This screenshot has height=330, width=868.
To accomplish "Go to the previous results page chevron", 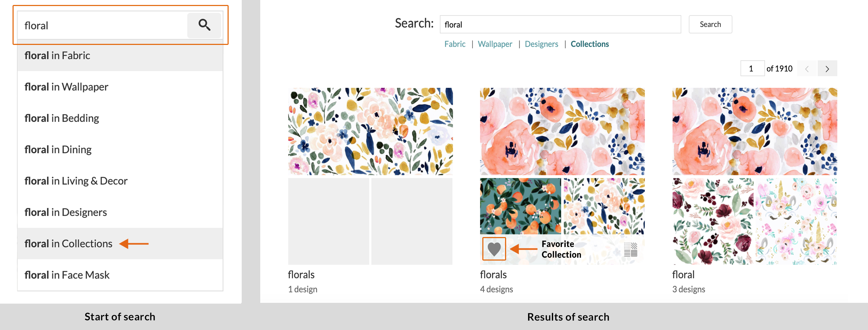I will pos(807,68).
